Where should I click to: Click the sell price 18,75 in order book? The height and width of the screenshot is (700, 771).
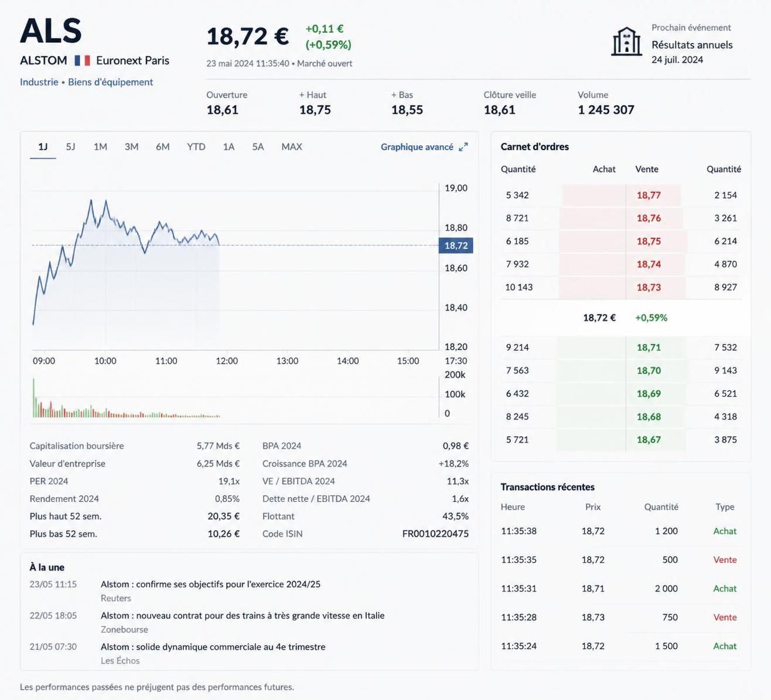[x=649, y=241]
